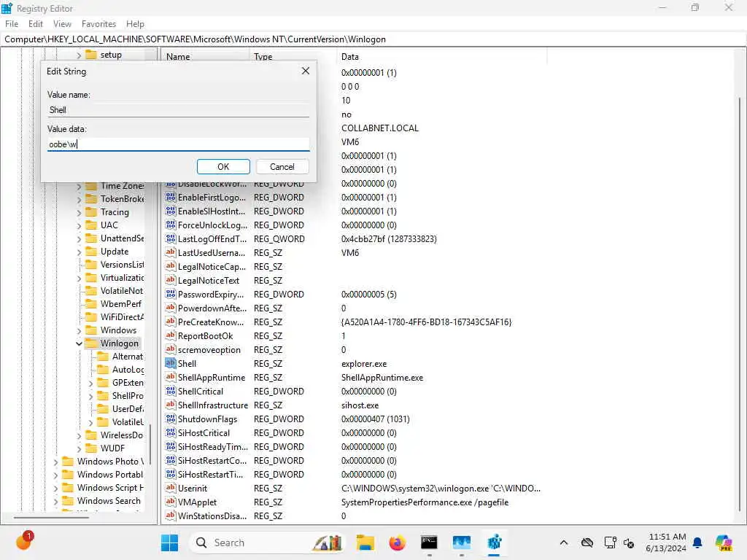Open the Help menu
The width and height of the screenshot is (747, 560).
[x=135, y=24]
